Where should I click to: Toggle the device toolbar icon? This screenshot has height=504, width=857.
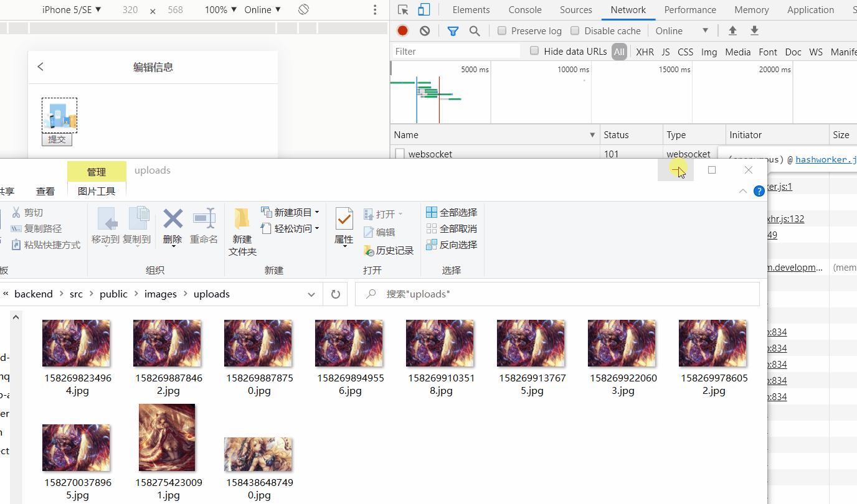coord(424,10)
